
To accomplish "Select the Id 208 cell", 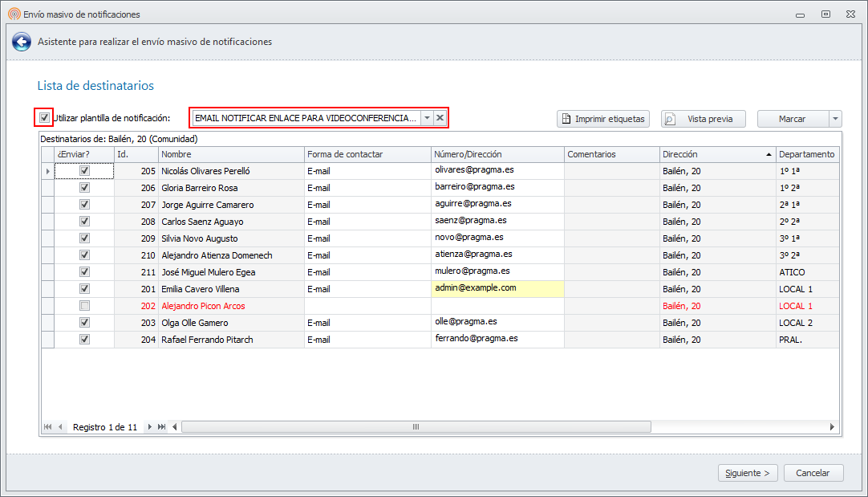I will [136, 221].
